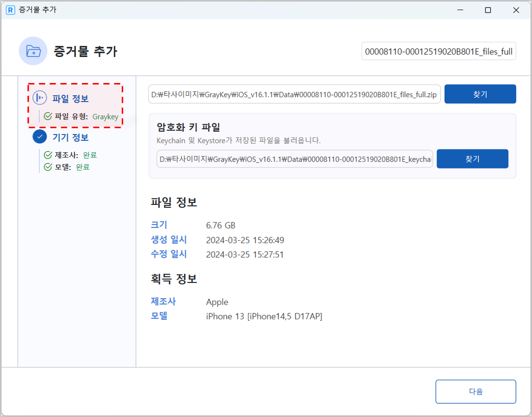Click the 찾기 button next to image file path

[x=480, y=94]
